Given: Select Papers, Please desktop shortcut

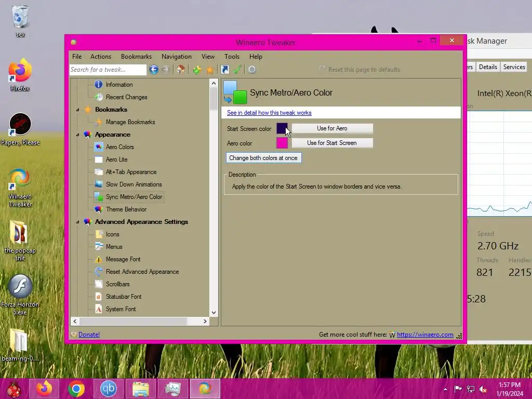Looking at the screenshot, I should click(20, 129).
